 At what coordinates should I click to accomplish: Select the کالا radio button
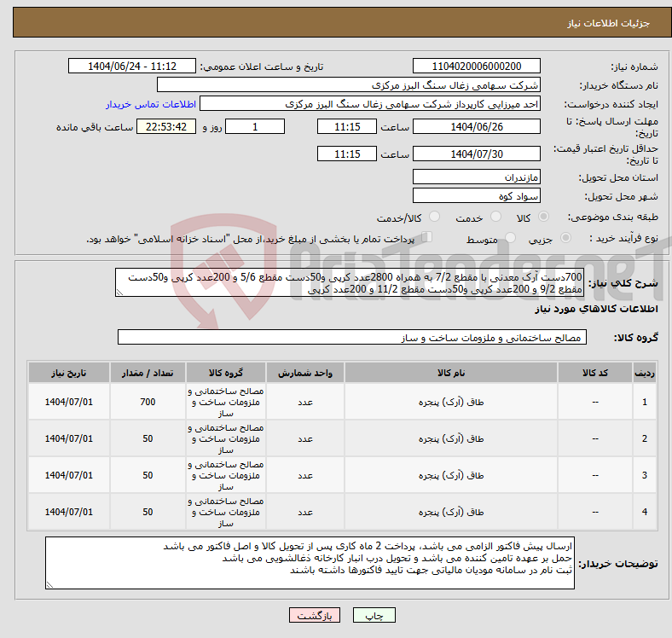click(545, 218)
